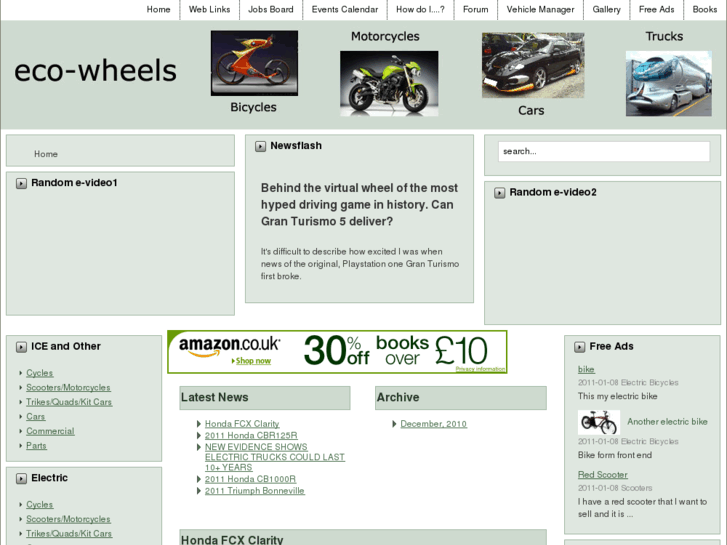
Task: Click the search input field
Action: (604, 151)
